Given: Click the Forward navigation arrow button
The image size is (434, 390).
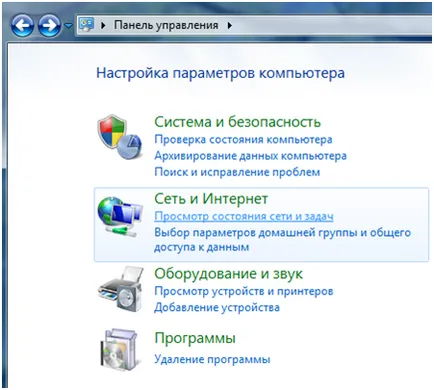Looking at the screenshot, I should point(49,25).
